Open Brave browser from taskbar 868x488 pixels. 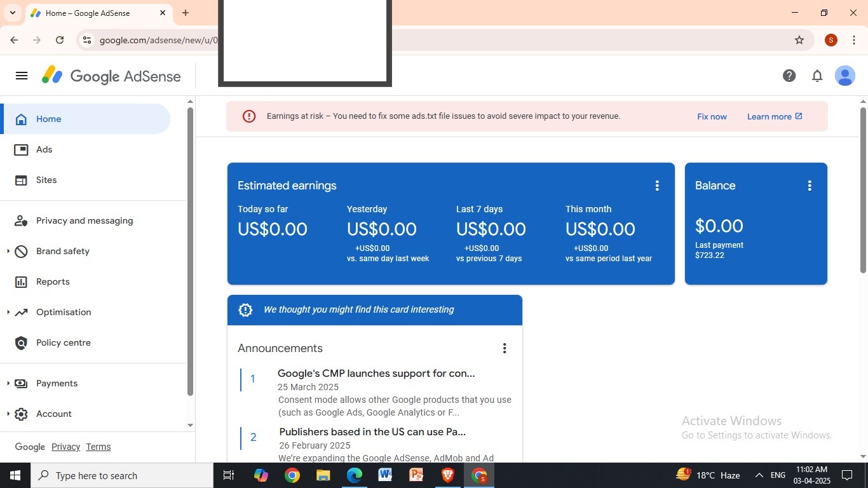point(447,475)
